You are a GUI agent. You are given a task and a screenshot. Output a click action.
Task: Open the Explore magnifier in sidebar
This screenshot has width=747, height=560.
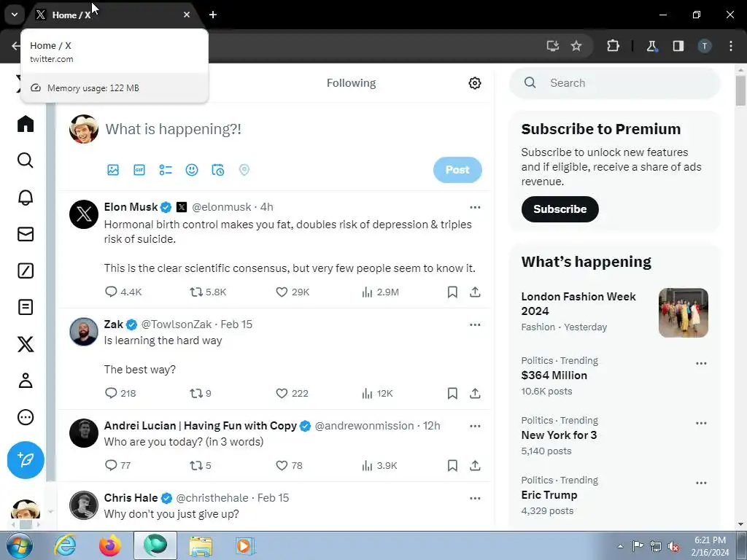click(x=26, y=160)
